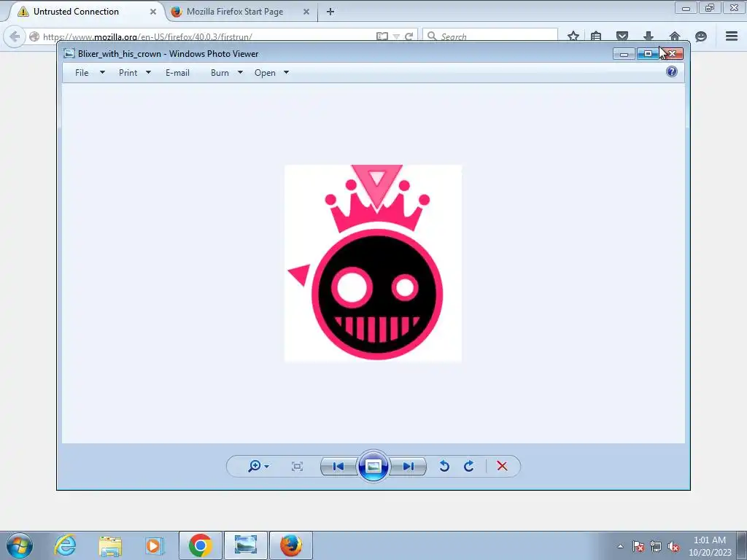Bookmark this page with the star
The height and width of the screenshot is (560, 747).
tap(573, 36)
